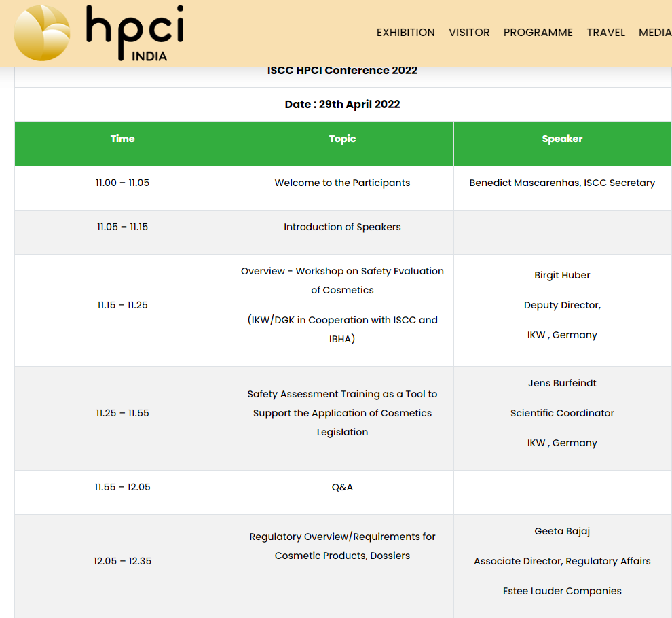The width and height of the screenshot is (672, 618).
Task: Select 'Associate Director, Regulatory Affairs' text
Action: [x=562, y=561]
